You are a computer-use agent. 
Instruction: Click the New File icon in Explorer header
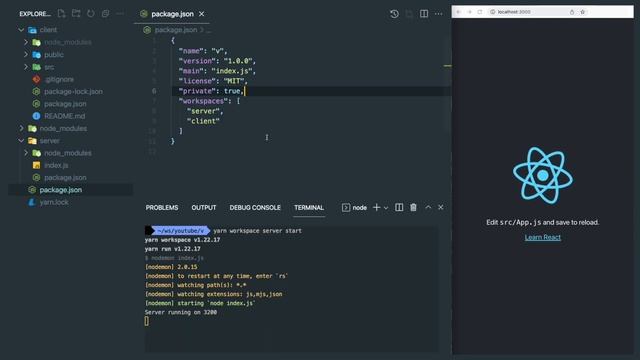[x=61, y=13]
